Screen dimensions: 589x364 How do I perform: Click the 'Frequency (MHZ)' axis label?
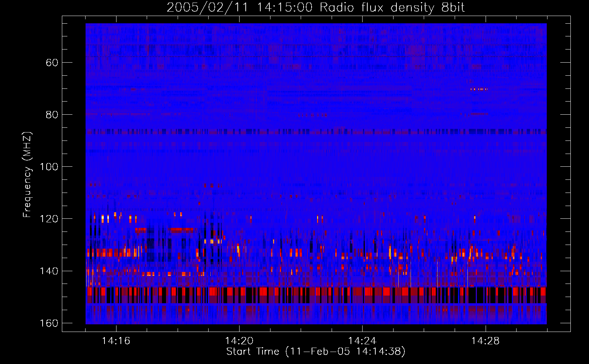27,175
